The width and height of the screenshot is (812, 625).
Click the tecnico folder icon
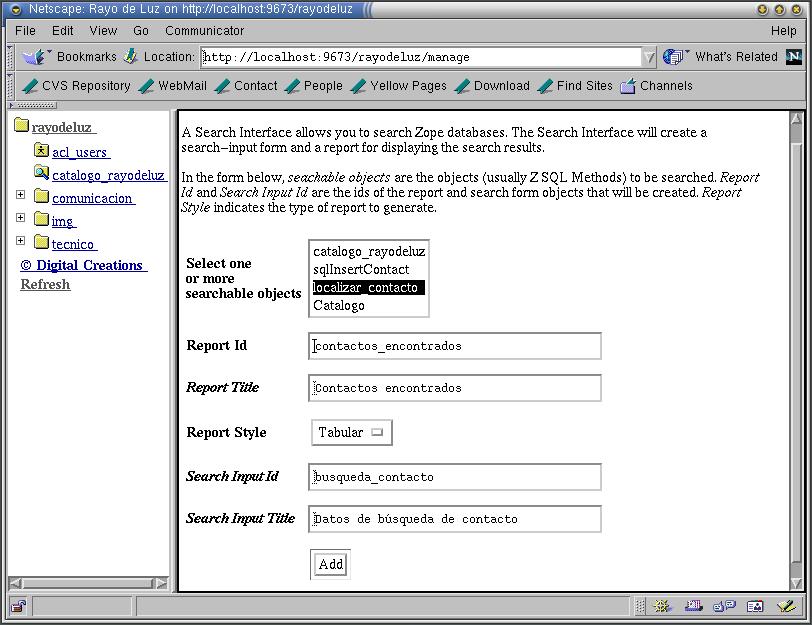(x=41, y=241)
